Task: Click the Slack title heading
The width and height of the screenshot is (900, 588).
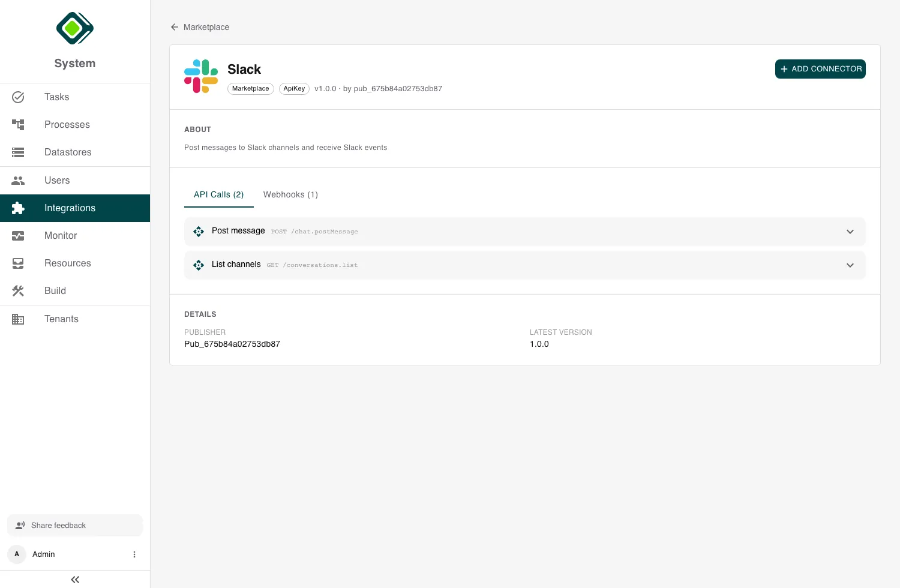Action: [244, 70]
